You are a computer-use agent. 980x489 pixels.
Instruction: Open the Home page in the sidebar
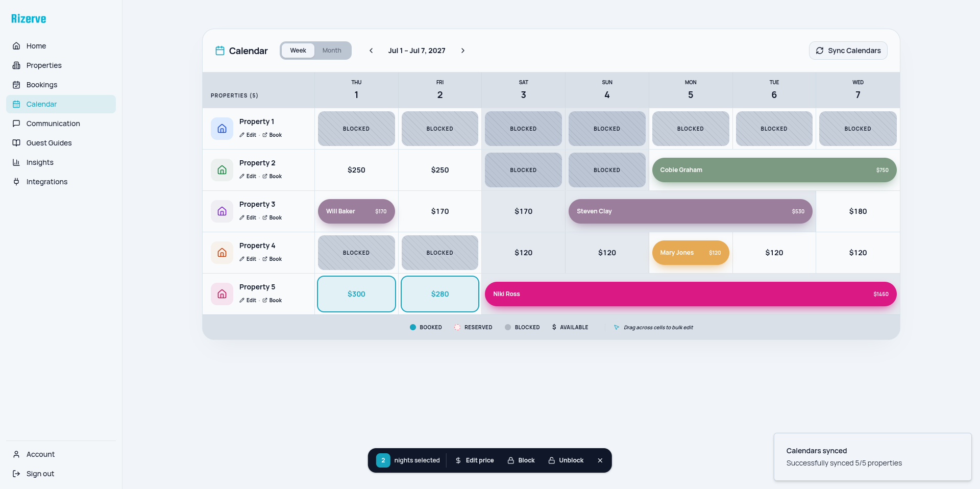coord(61,46)
